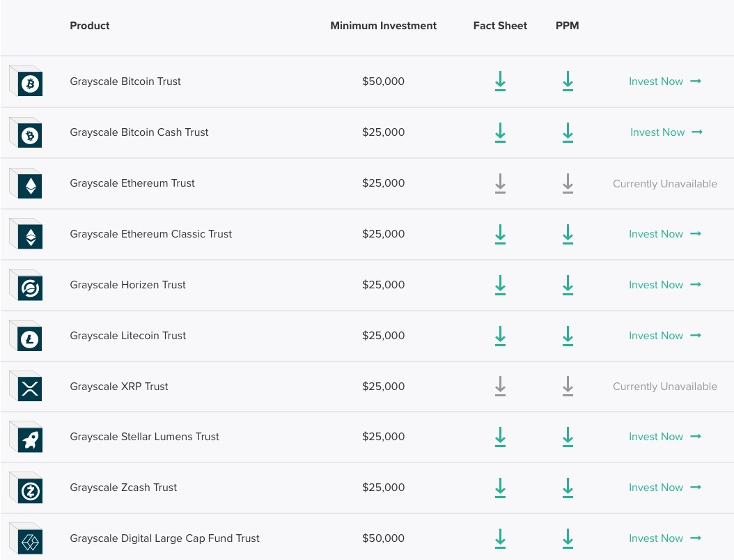734x560 pixels.
Task: Invest Now in Grayscale Bitcoin Cash Trust
Action: (x=666, y=132)
